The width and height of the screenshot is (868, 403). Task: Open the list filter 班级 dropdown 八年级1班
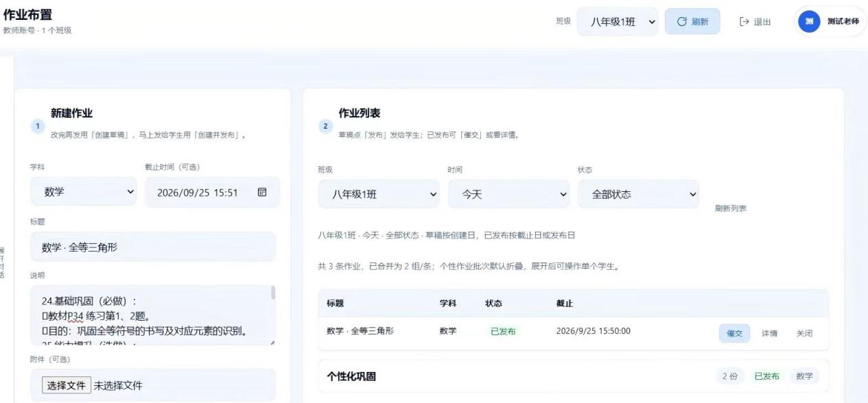click(379, 195)
